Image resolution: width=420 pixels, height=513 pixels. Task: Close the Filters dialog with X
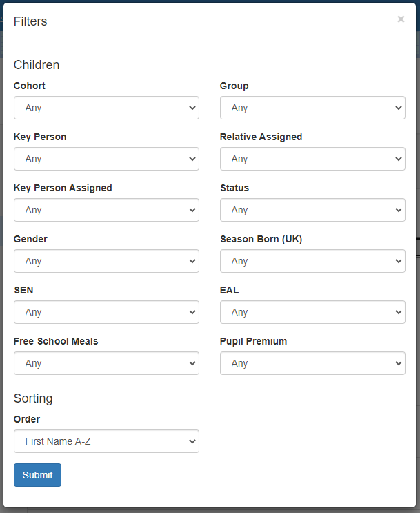(x=401, y=19)
